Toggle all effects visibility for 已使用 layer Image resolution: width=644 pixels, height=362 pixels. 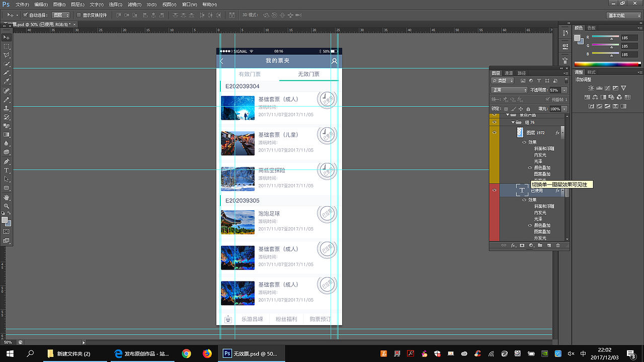524,200
